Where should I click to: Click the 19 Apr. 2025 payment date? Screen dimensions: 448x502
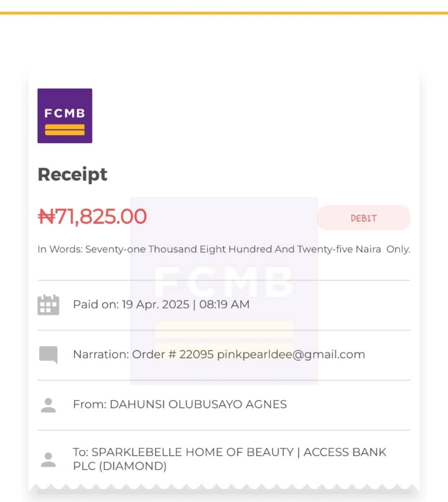155,305
